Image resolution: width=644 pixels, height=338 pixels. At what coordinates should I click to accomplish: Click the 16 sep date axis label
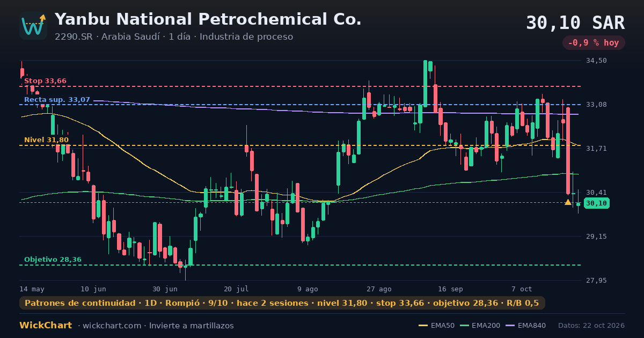(x=450, y=289)
